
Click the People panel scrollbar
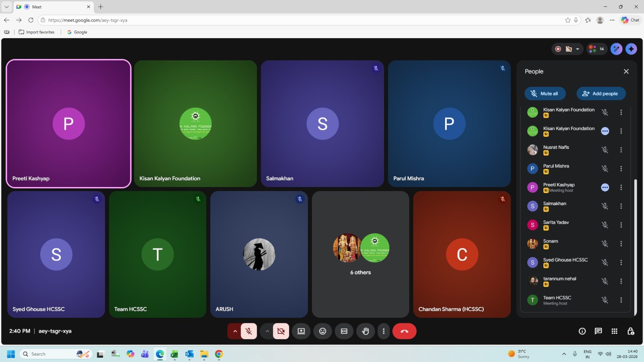(x=636, y=247)
